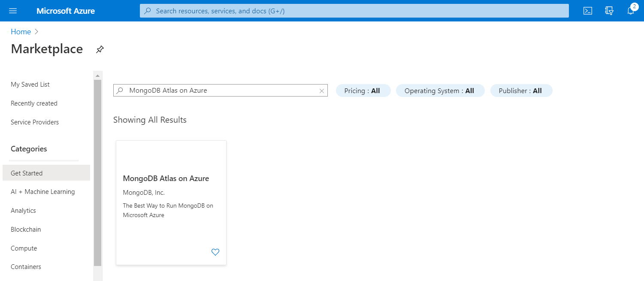
Task: Click the MongoDB Atlas on Azure search field
Action: [x=220, y=91]
